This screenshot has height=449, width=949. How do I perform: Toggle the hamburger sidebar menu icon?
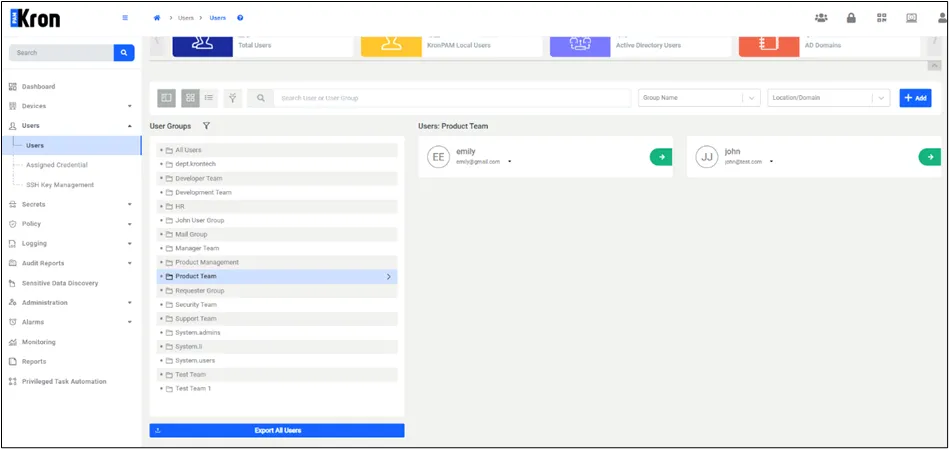[125, 18]
